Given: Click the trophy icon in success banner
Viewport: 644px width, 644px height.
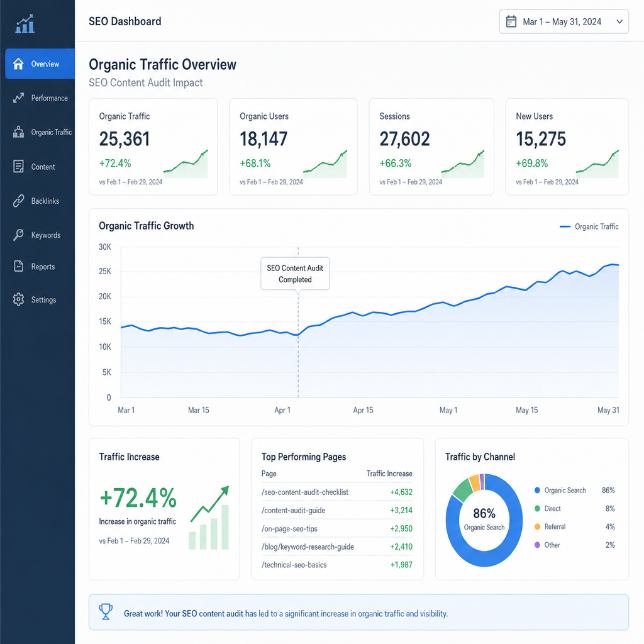Looking at the screenshot, I should 106,611.
